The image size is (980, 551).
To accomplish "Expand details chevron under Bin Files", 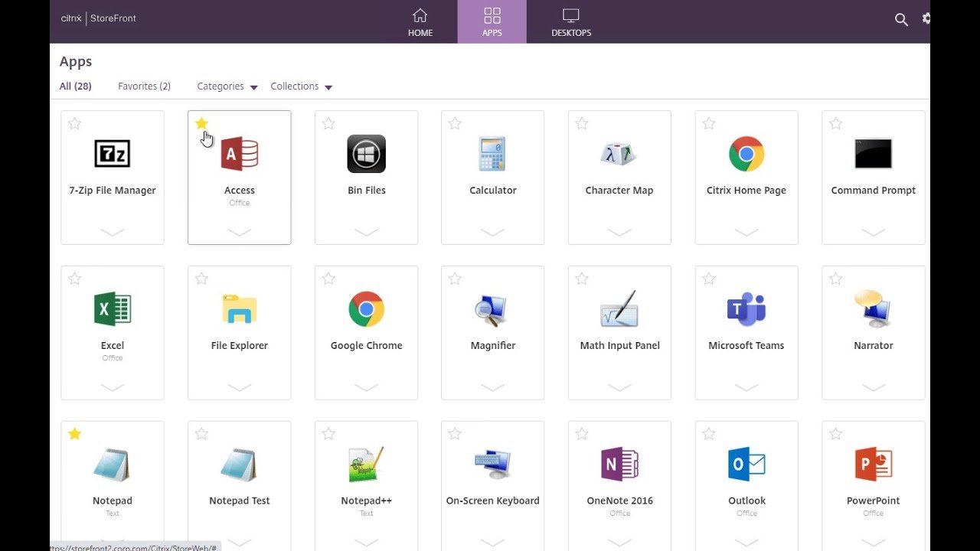I will pos(366,232).
